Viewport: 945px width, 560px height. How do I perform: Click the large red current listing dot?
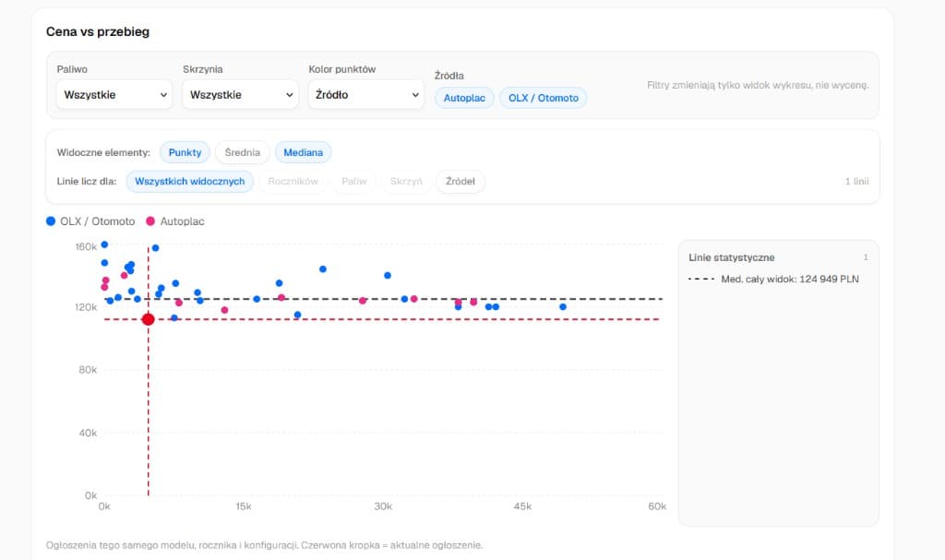(149, 319)
